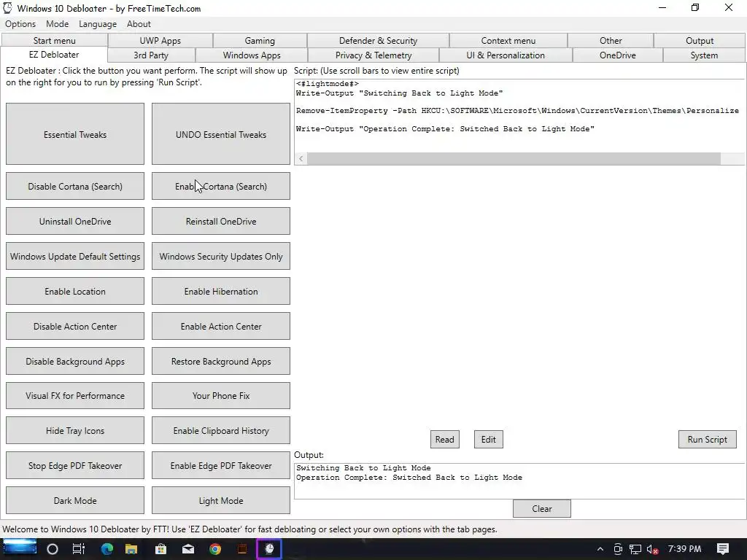Switch to the OneDrive tab
Screen dimensions: 747x560
click(617, 55)
